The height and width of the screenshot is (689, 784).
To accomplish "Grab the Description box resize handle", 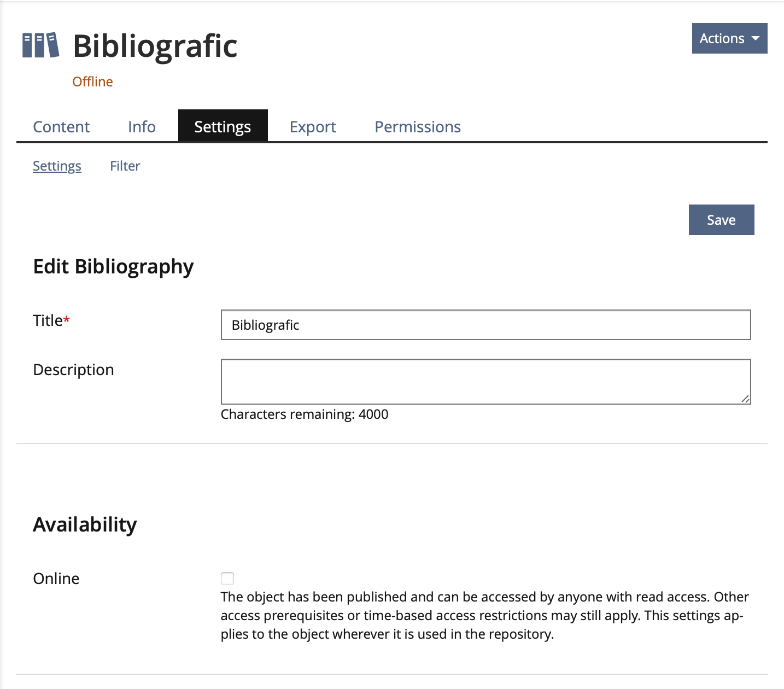I will coord(746,399).
